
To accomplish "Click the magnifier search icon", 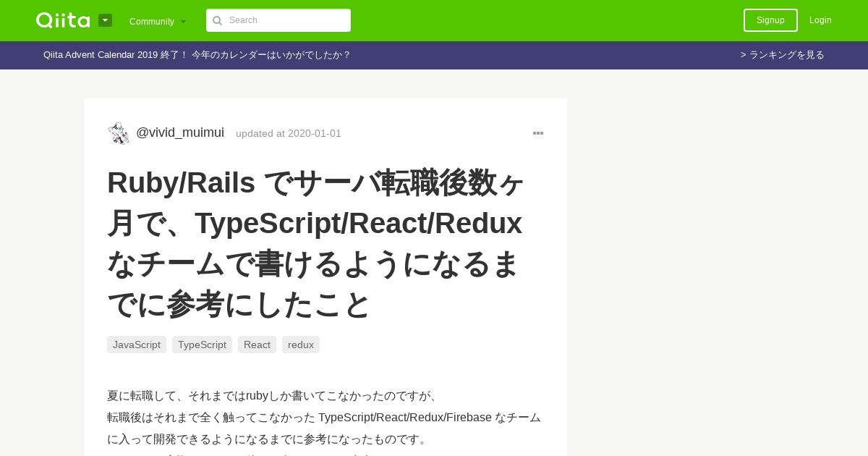I will tap(217, 20).
